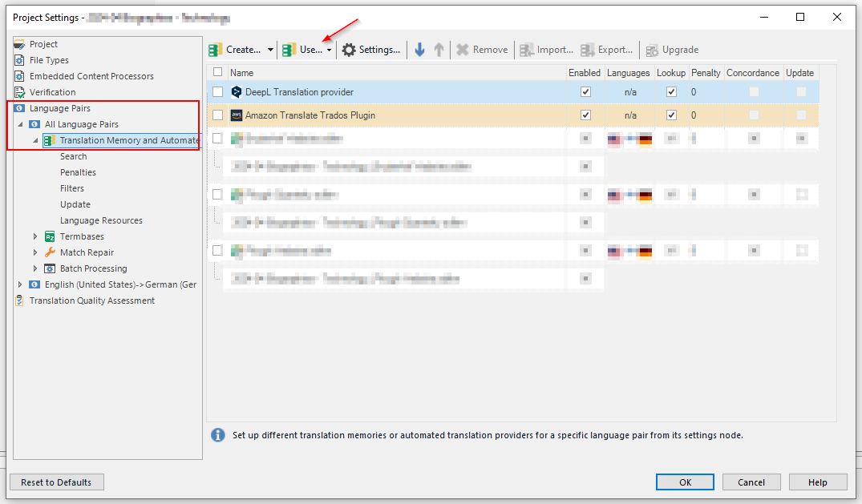Click the English-German pair icon

coord(34,284)
